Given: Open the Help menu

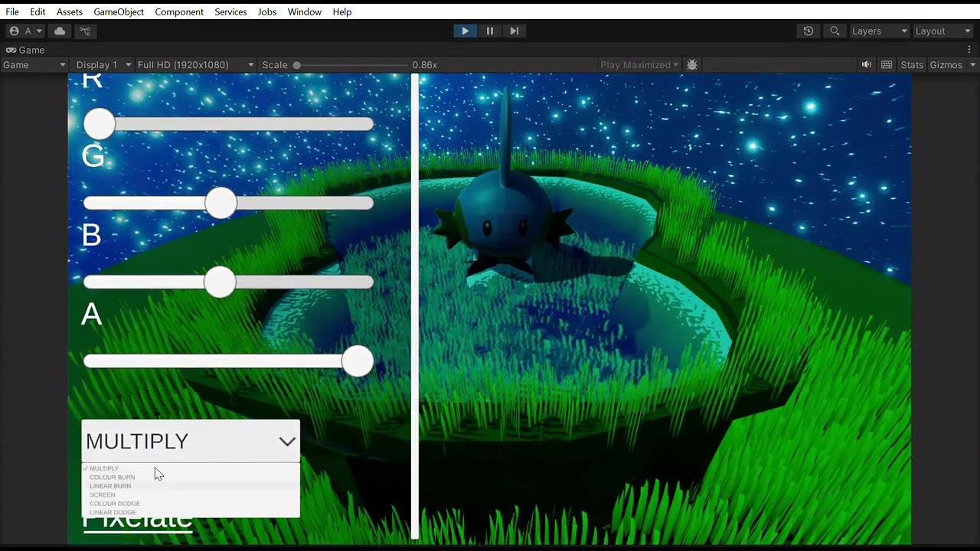Looking at the screenshot, I should pos(342,11).
